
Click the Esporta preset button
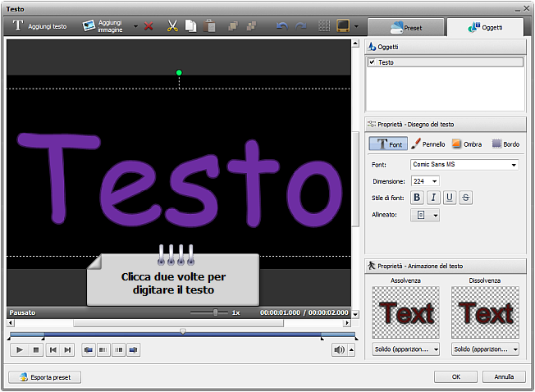45,377
